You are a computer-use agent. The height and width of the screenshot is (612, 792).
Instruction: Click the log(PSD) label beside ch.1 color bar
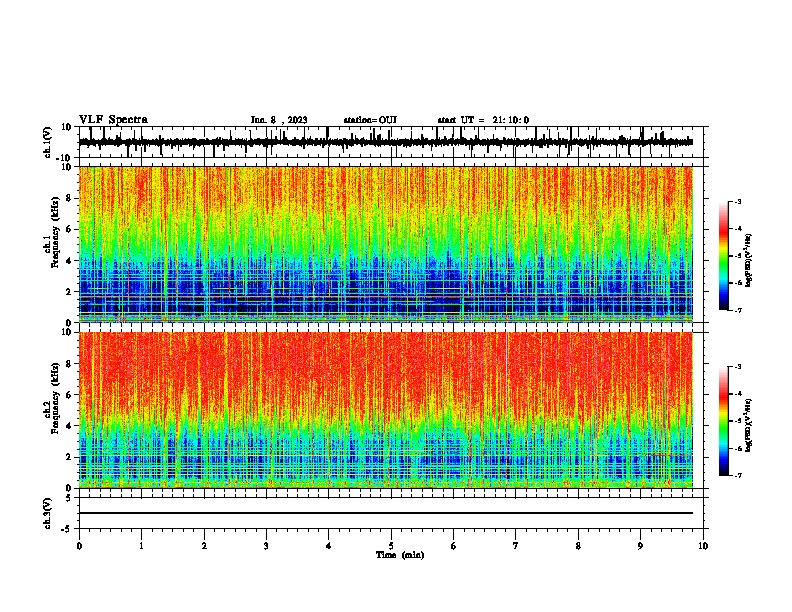coord(749,261)
